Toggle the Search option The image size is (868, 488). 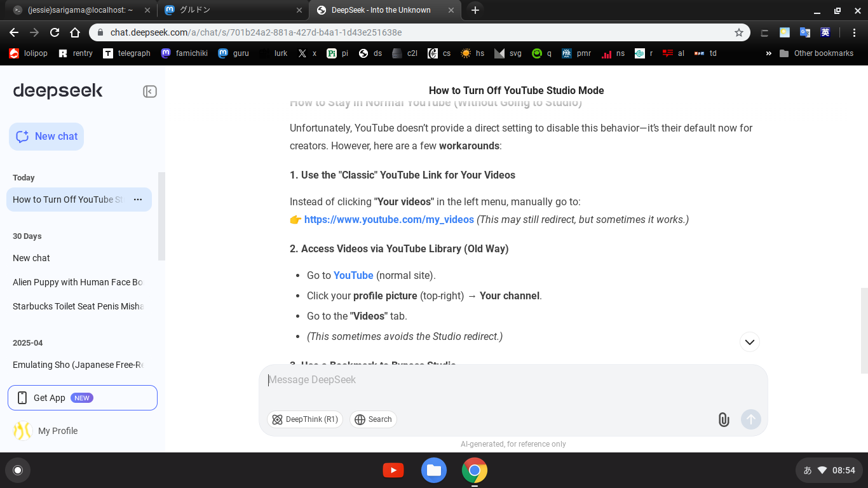point(373,419)
